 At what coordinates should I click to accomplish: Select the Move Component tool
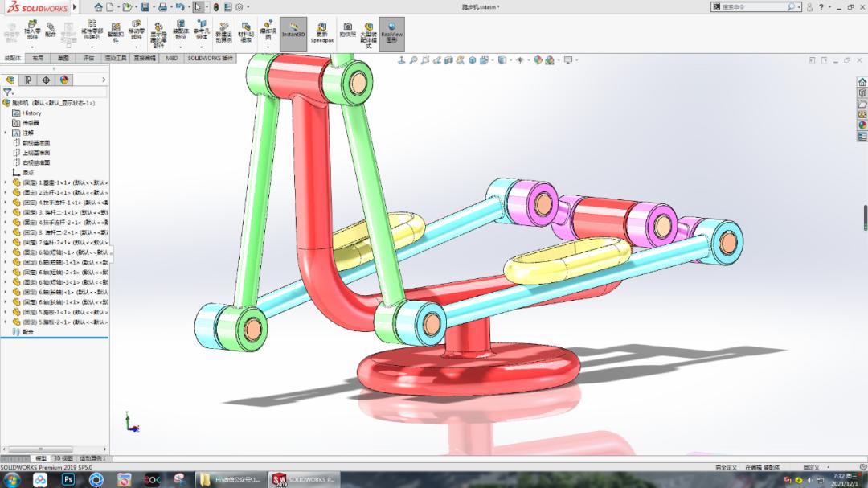134,32
